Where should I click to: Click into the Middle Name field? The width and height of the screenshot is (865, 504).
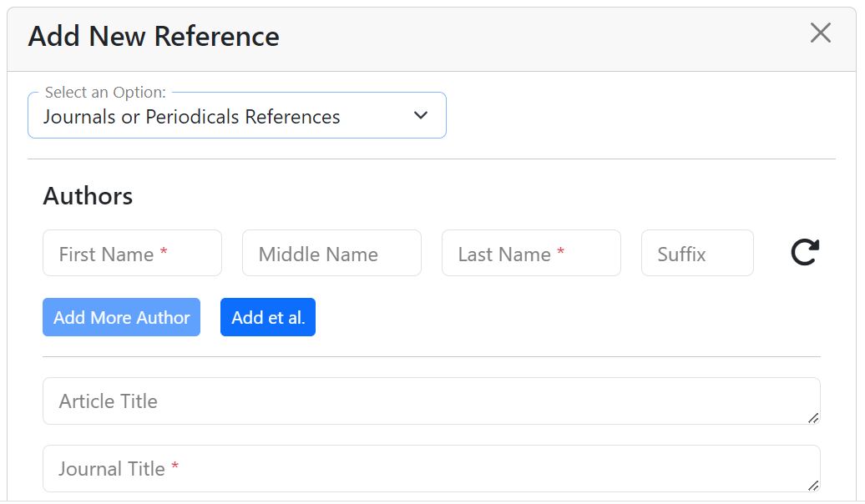pyautogui.click(x=331, y=254)
